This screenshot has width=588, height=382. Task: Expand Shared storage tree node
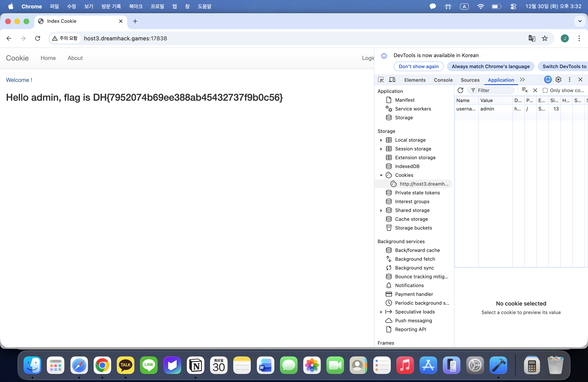click(x=381, y=211)
